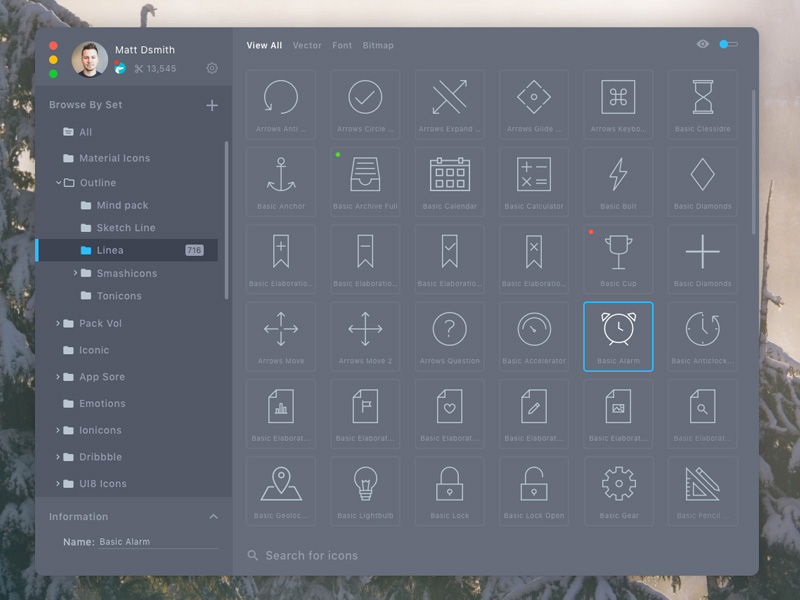Viewport: 800px width, 600px height.
Task: Open the Arrows Question icon
Action: click(449, 335)
